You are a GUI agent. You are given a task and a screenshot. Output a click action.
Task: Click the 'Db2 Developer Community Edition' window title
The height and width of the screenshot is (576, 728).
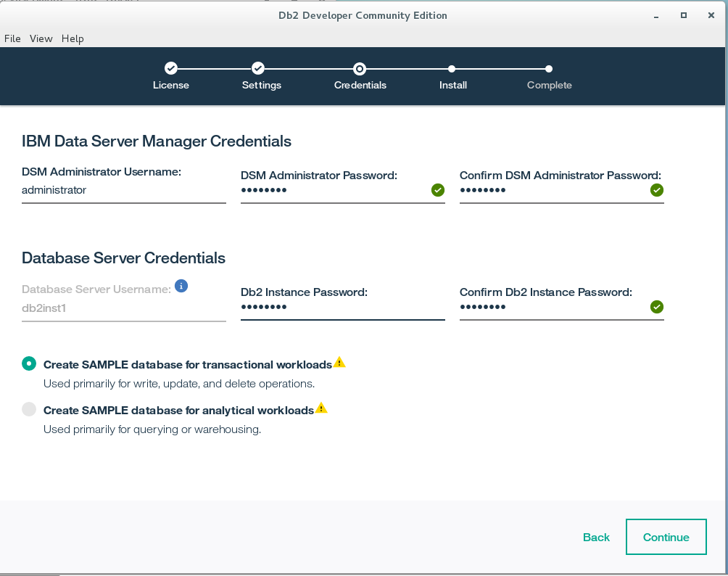click(363, 15)
